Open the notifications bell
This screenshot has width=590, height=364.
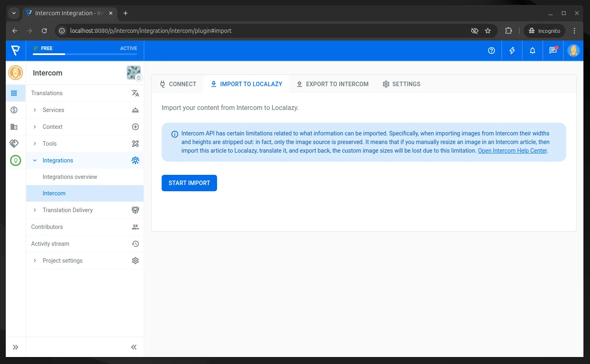coord(532,50)
